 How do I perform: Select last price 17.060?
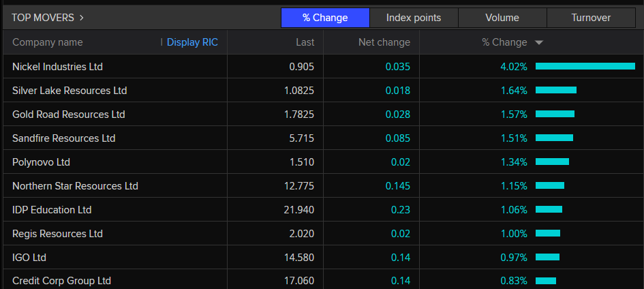click(x=299, y=282)
